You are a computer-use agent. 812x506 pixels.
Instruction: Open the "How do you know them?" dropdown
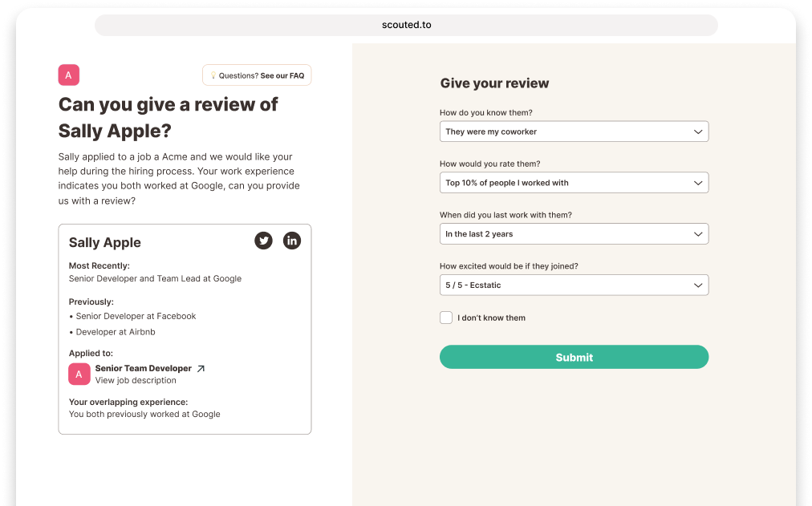click(x=574, y=132)
